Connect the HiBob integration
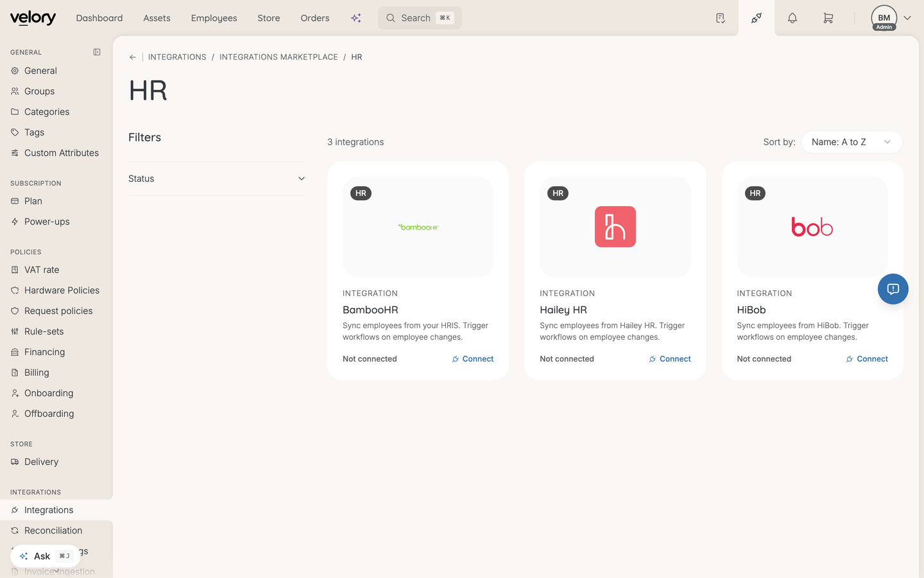 (x=867, y=359)
